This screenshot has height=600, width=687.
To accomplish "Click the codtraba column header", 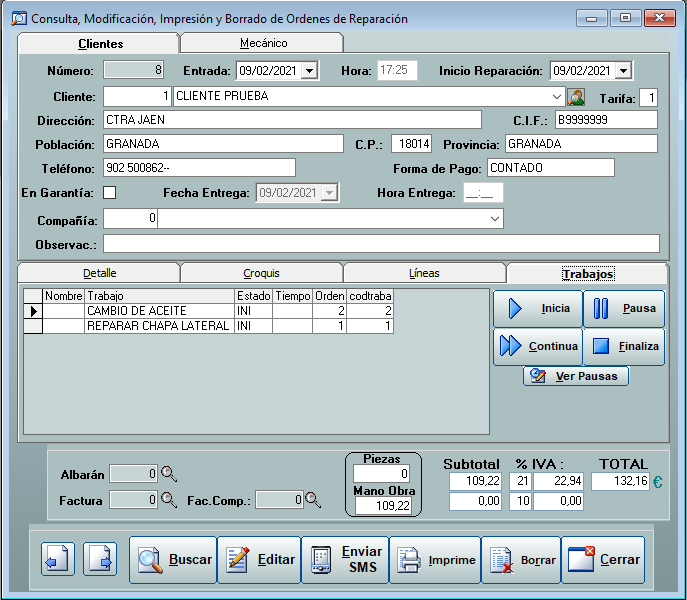I will (370, 296).
